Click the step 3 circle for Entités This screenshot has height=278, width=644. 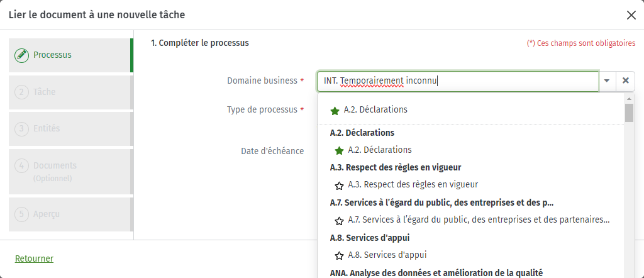tap(22, 128)
